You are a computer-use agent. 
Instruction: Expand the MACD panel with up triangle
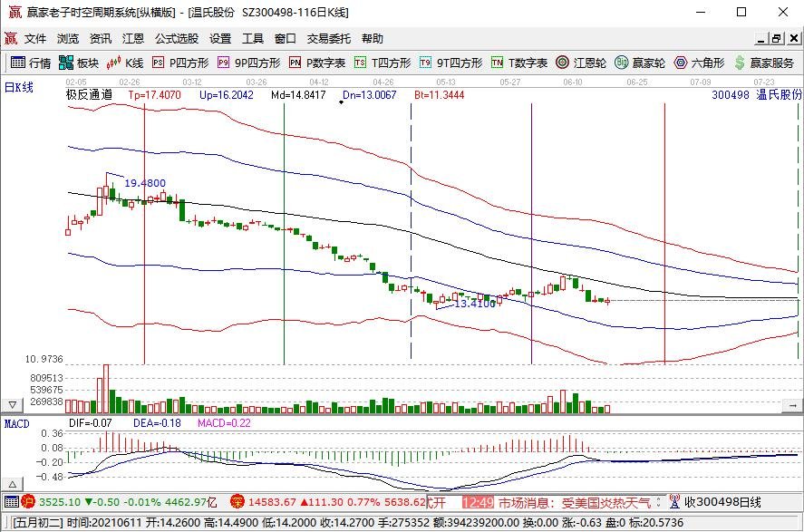point(13,484)
